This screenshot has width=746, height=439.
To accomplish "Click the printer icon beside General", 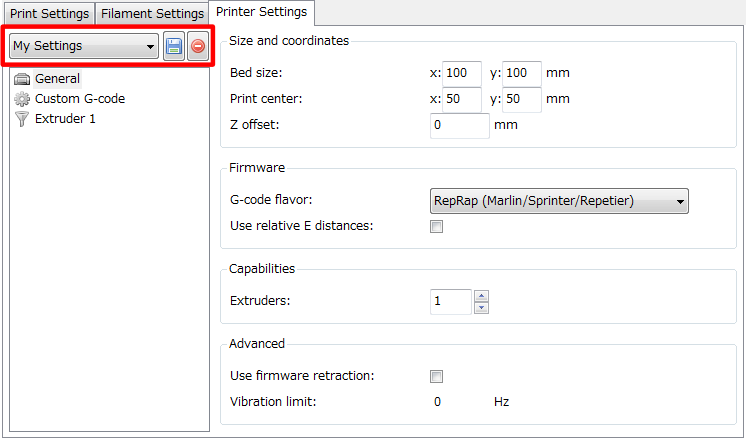I will [x=22, y=79].
